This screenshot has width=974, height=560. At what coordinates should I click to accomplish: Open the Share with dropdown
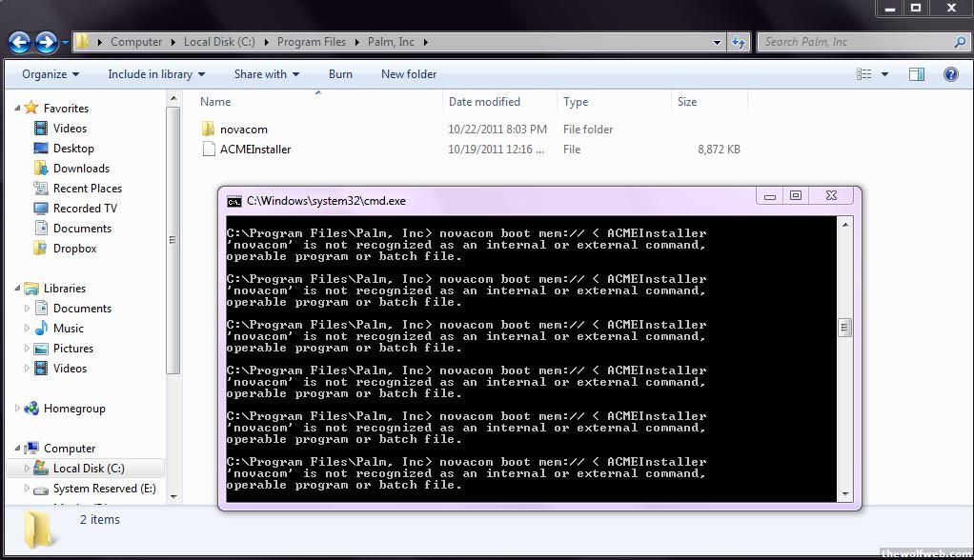click(266, 74)
